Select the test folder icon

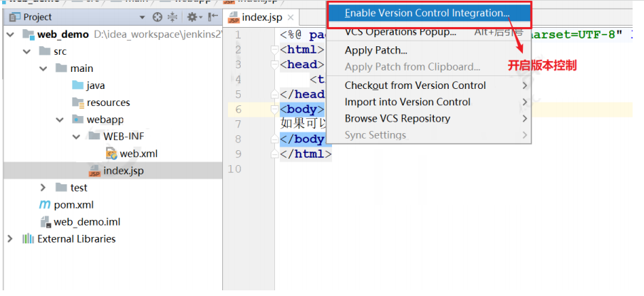click(61, 187)
